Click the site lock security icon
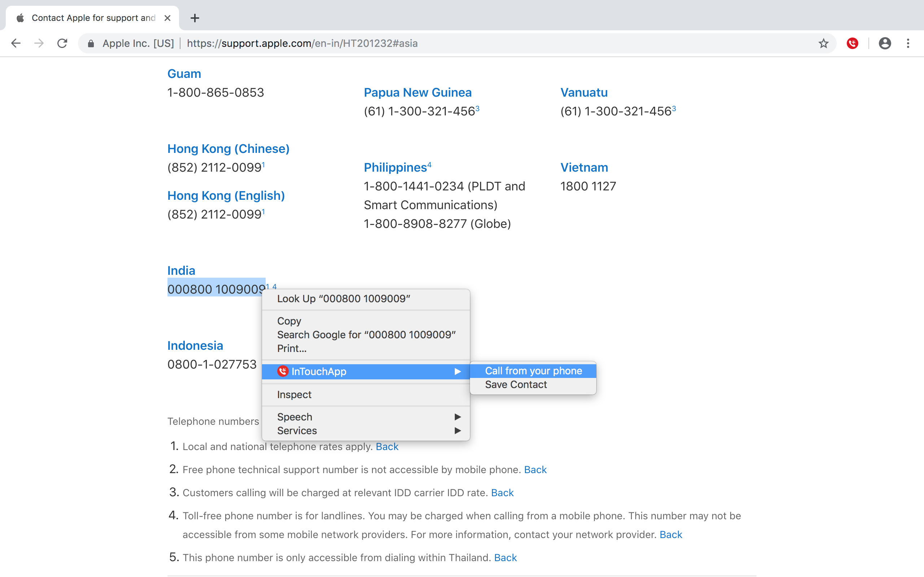Screen dimensions: 924x577 (91, 44)
